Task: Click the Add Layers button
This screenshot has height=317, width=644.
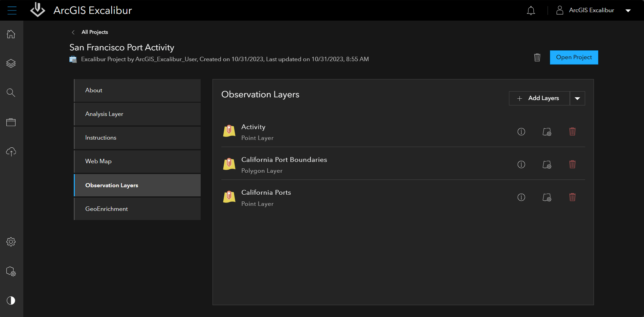Action: [539, 98]
